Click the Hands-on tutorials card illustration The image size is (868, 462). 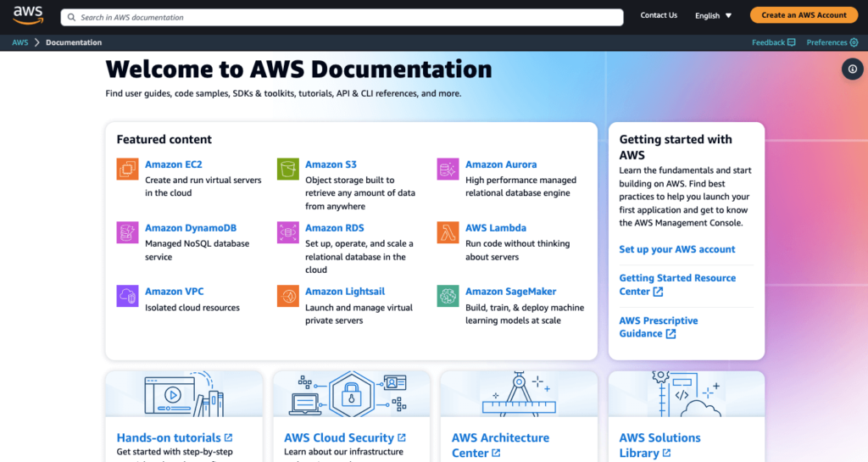tap(184, 394)
